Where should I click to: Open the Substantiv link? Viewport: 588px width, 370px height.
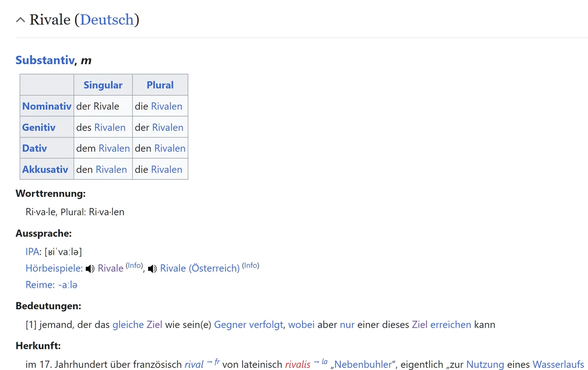pos(45,60)
